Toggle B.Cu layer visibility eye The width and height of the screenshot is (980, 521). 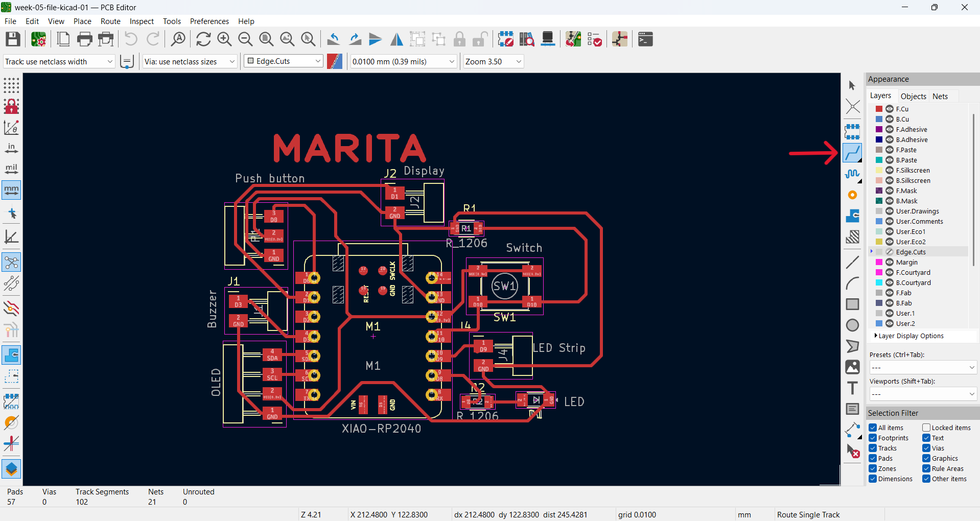(x=890, y=119)
